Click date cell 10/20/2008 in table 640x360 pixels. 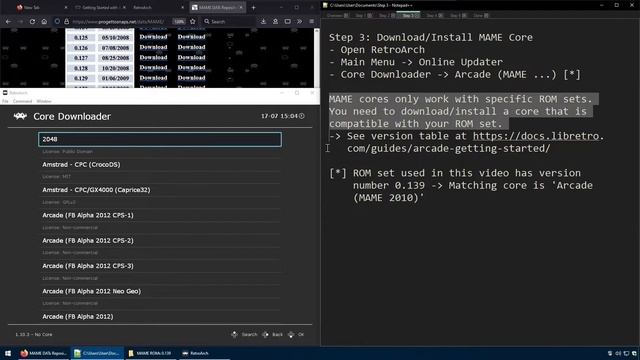115,68
